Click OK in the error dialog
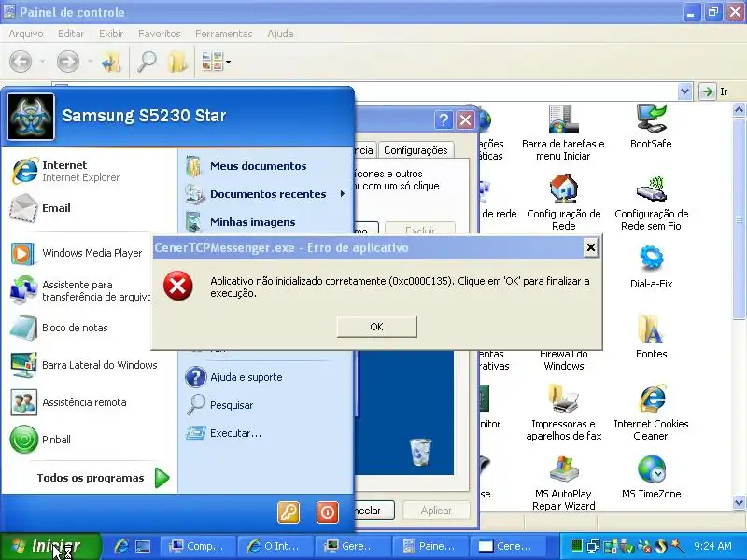Viewport: 747px width, 560px height. pos(377,327)
